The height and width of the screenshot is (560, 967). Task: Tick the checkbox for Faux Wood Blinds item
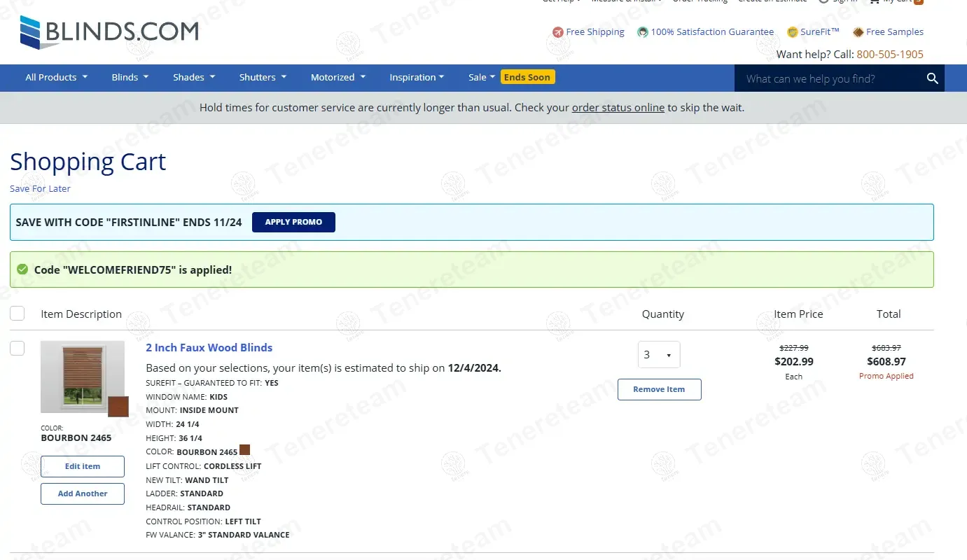(x=18, y=348)
